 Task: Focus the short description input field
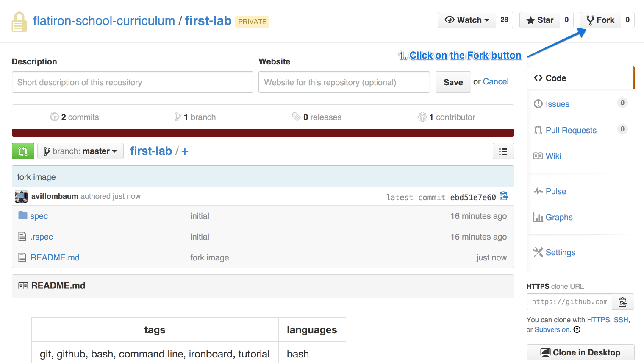(x=133, y=82)
